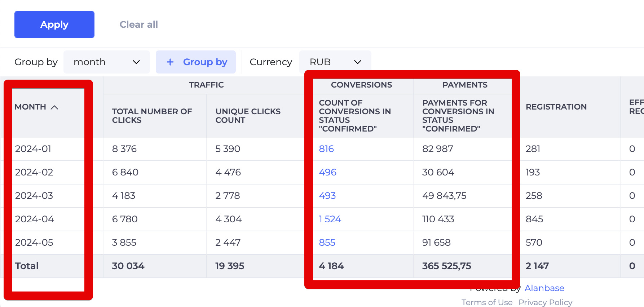Screen dimensions: 644x307
Task: Open the Terms of Use link
Action: click(x=487, y=302)
